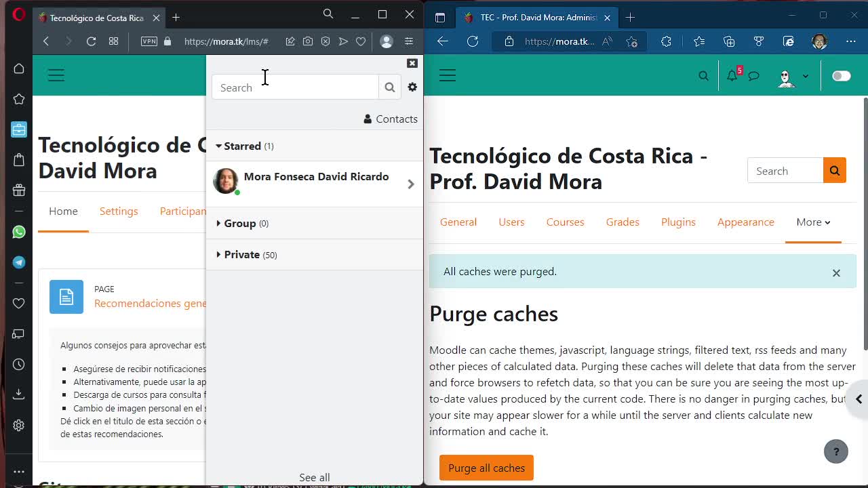Open Edge collections icon

pyautogui.click(x=729, y=41)
